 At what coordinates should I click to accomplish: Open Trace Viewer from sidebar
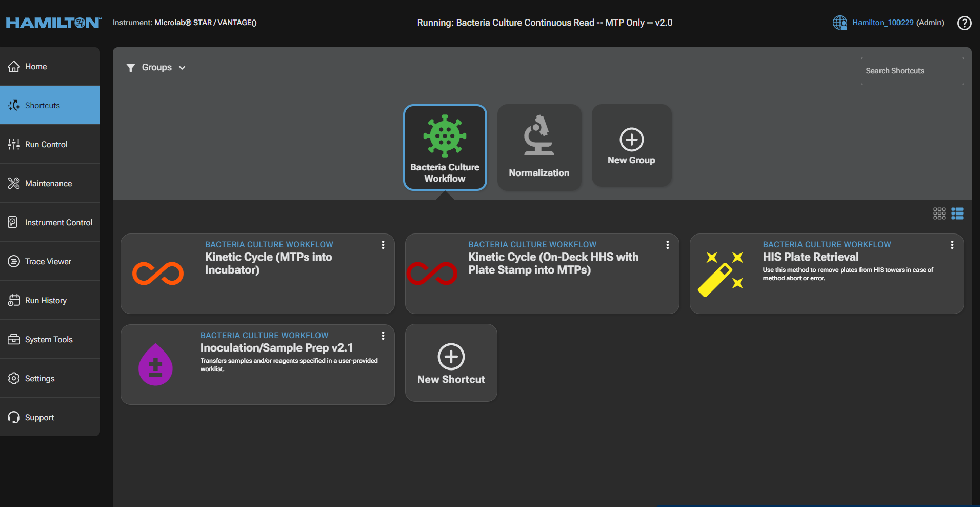48,262
